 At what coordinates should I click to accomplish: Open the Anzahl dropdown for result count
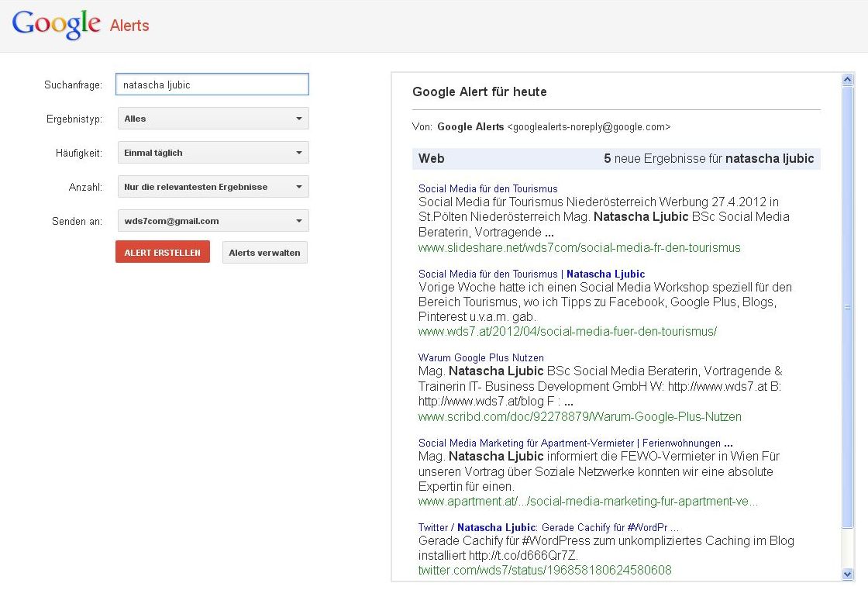point(212,187)
